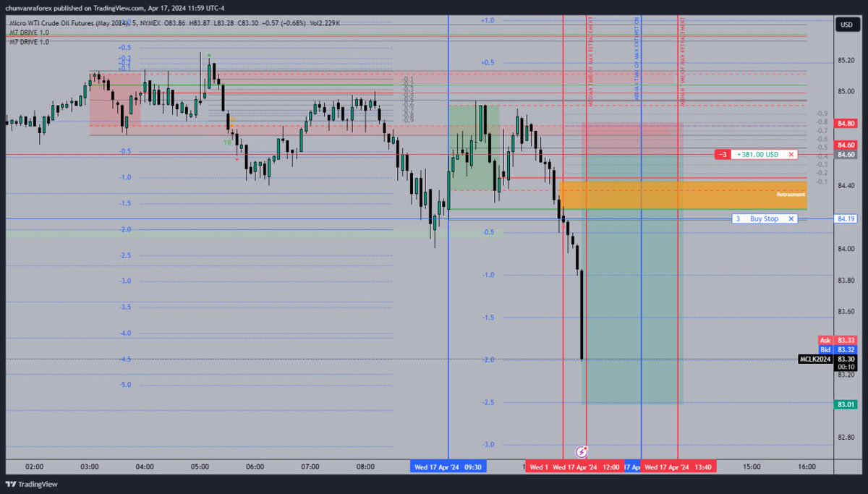The image size is (868, 494).
Task: Click the 15:00 time axis label
Action: (752, 467)
